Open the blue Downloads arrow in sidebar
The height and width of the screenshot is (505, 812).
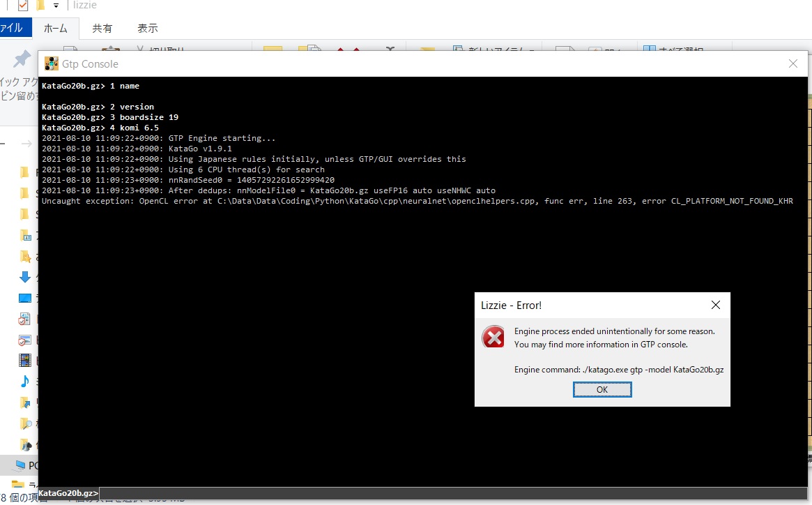(x=25, y=277)
